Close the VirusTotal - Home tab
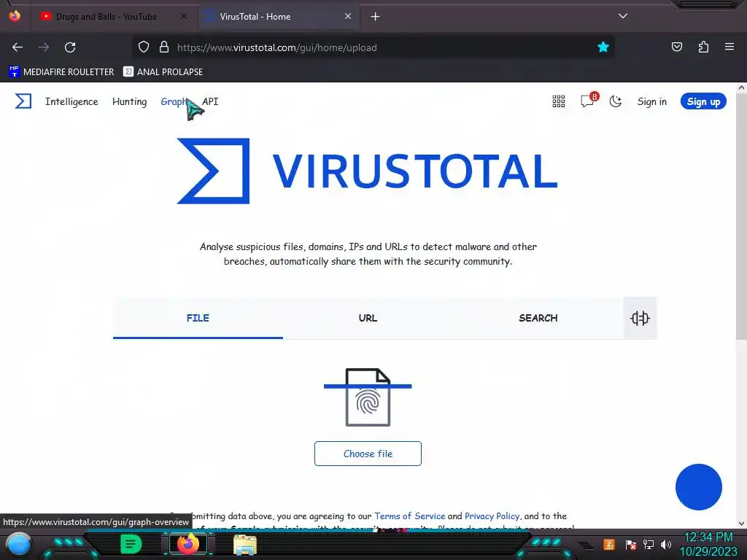Screen dimensions: 747x560 click(348, 17)
